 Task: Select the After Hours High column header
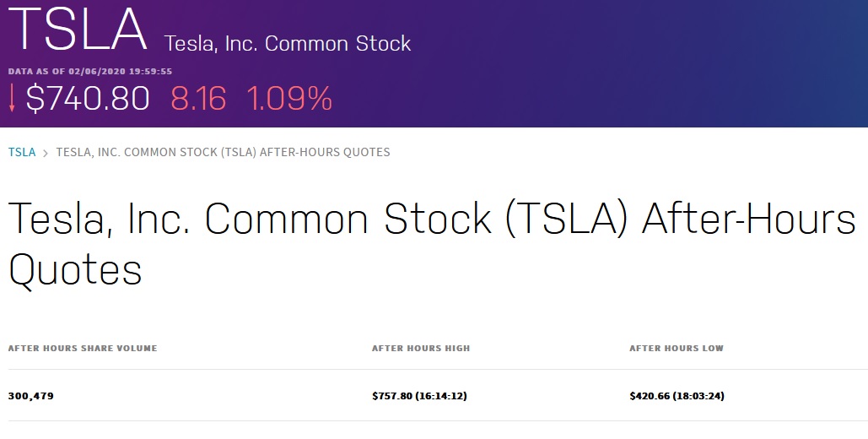click(421, 348)
